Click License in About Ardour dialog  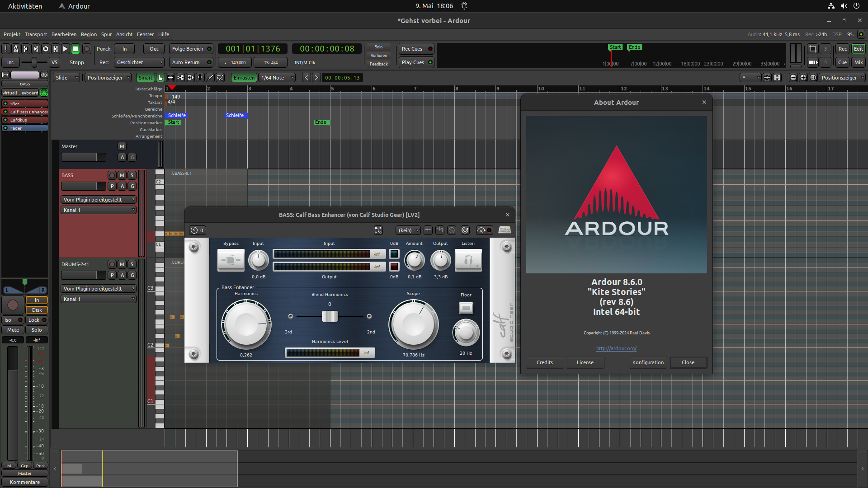(x=585, y=362)
